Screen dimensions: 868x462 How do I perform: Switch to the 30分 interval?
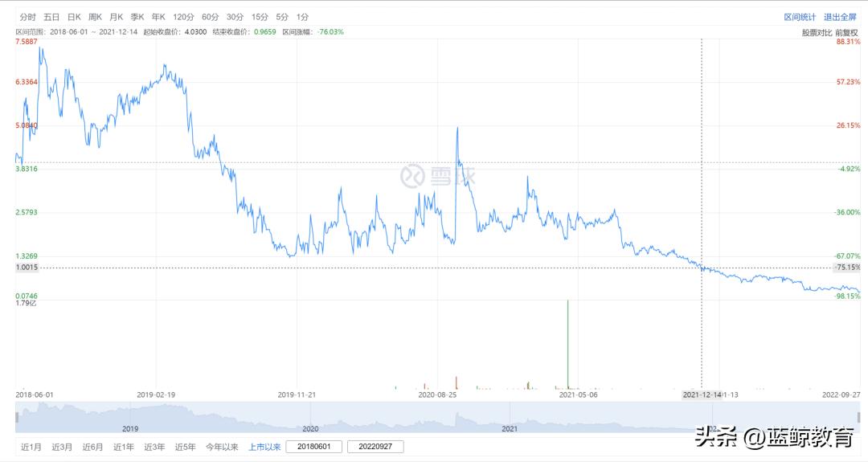235,17
